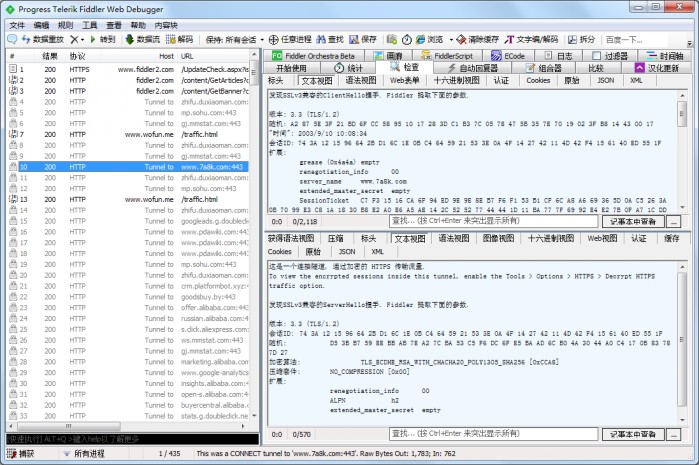This screenshot has width=699, height=465.
Task: Click the 任意进程 (Any Process) crosshair icon
Action: point(273,40)
